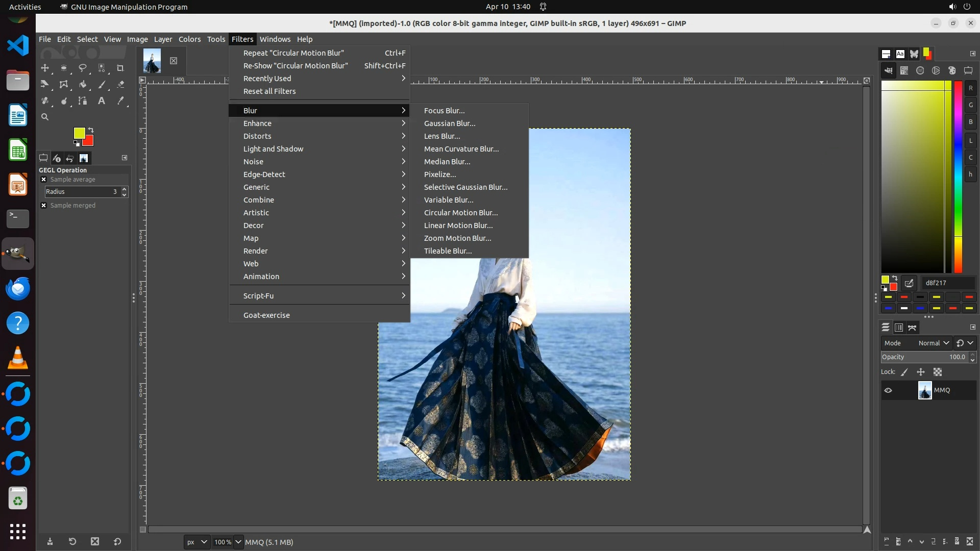Select the Text tool
This screenshot has width=980, height=551.
click(102, 101)
